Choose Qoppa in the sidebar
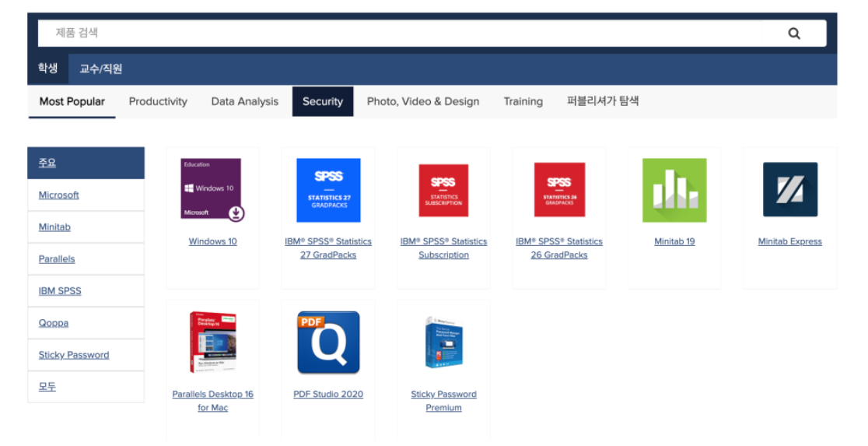Image resolution: width=868 pixels, height=446 pixels. click(86, 323)
